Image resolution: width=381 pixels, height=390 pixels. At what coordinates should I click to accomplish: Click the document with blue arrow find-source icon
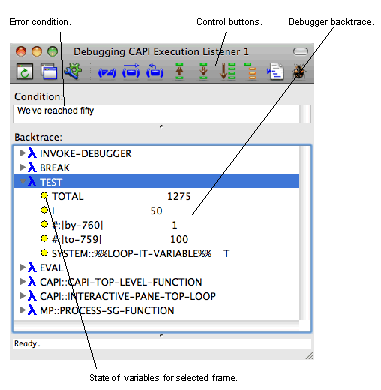click(275, 71)
